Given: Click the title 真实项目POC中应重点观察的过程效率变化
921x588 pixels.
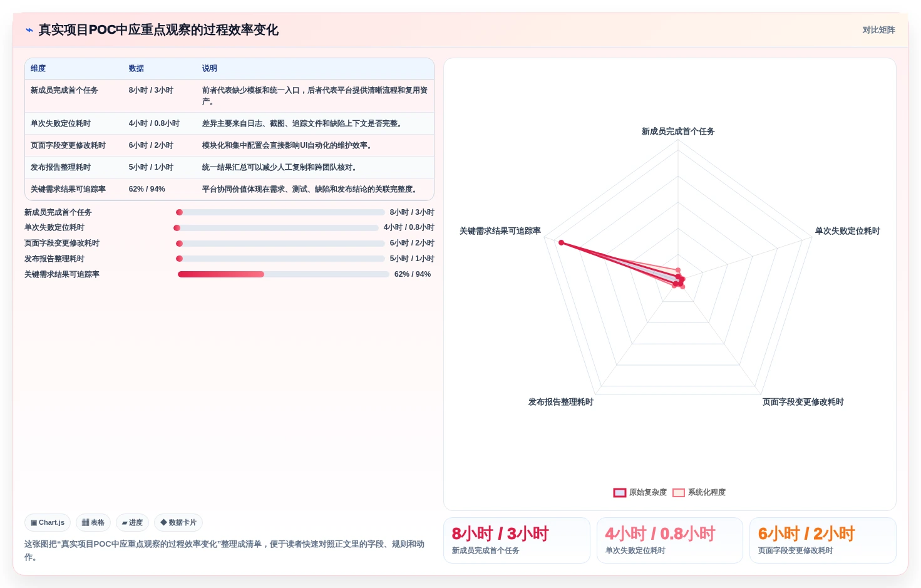Looking at the screenshot, I should tap(158, 29).
